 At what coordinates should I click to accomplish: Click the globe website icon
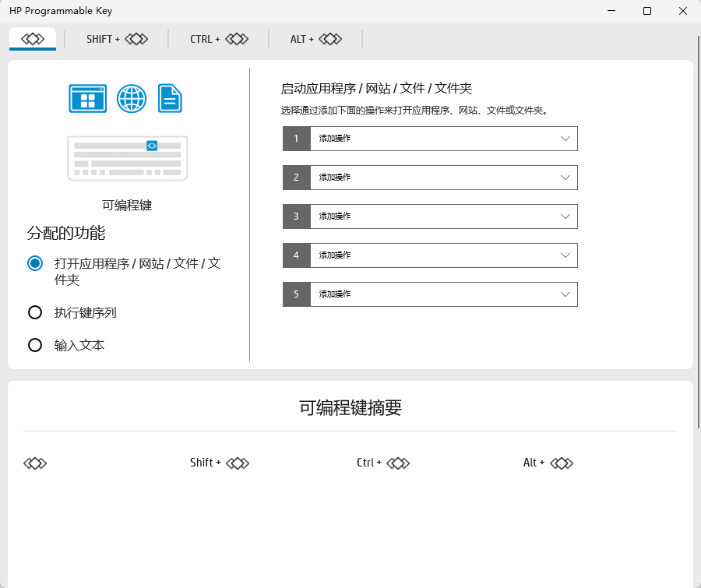[x=131, y=98]
